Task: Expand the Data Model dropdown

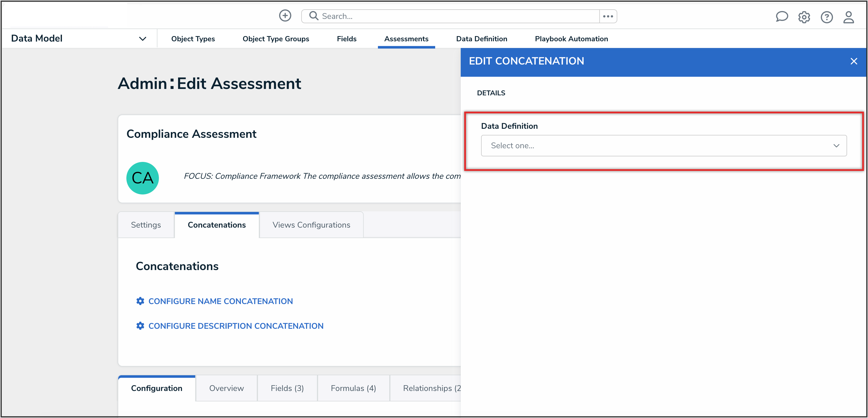Action: click(x=143, y=39)
